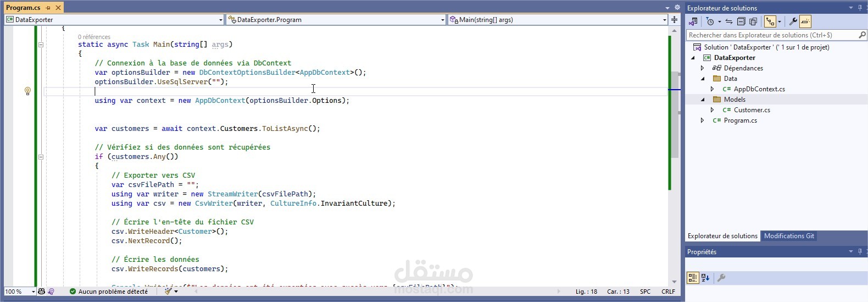The height and width of the screenshot is (302, 868).
Task: Expand the AppDbContext.cs file node
Action: [x=713, y=89]
